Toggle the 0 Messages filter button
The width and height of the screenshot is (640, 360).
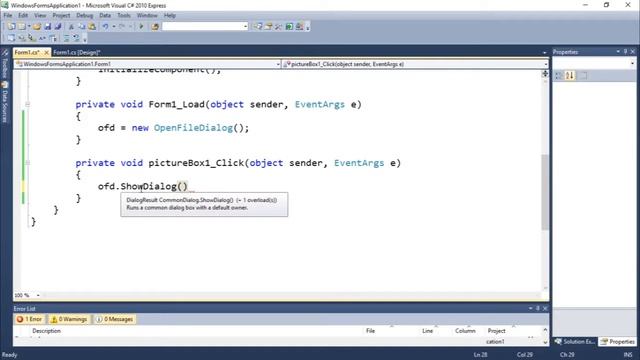click(x=114, y=319)
